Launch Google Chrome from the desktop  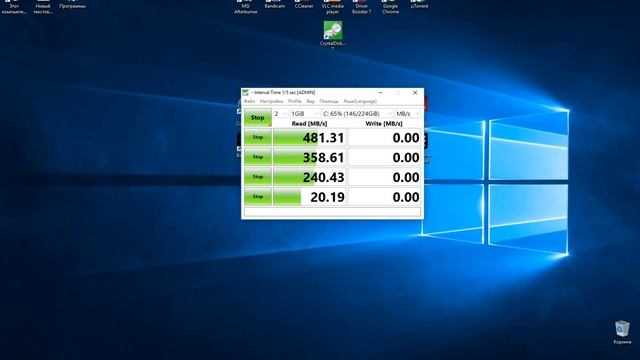pos(391,7)
